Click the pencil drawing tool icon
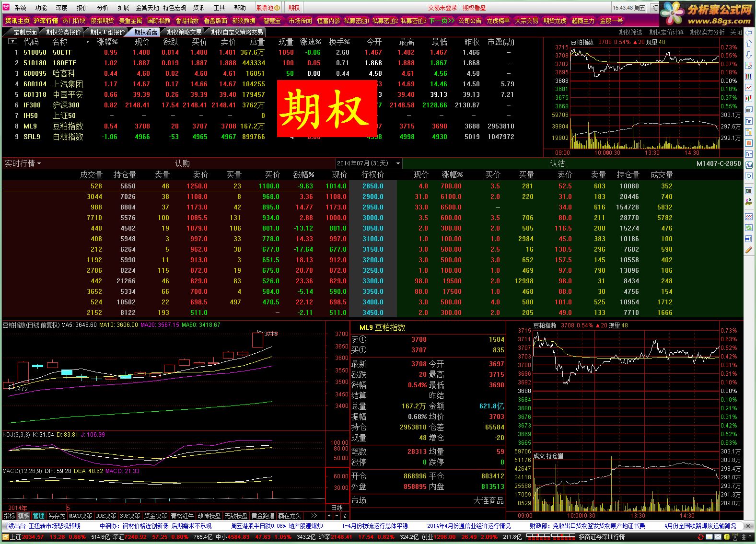The image size is (756, 544). click(749, 250)
